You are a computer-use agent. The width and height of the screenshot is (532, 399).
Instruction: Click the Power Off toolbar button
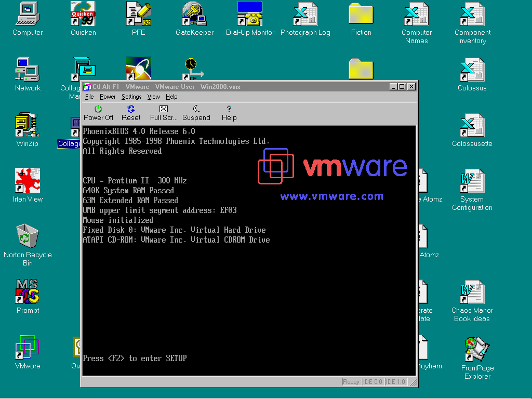tap(98, 112)
